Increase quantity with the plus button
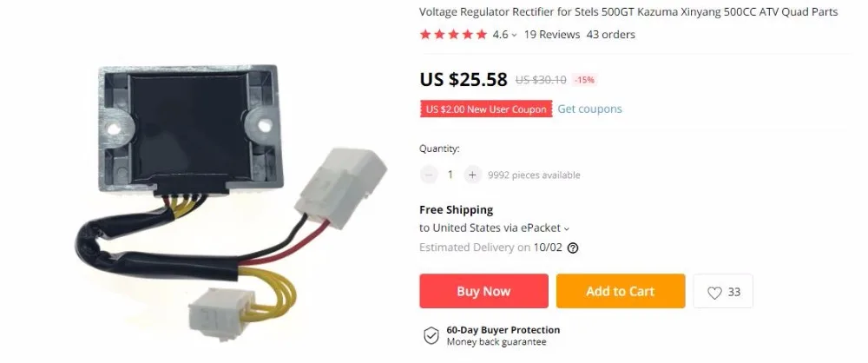868x363 pixels. (472, 175)
